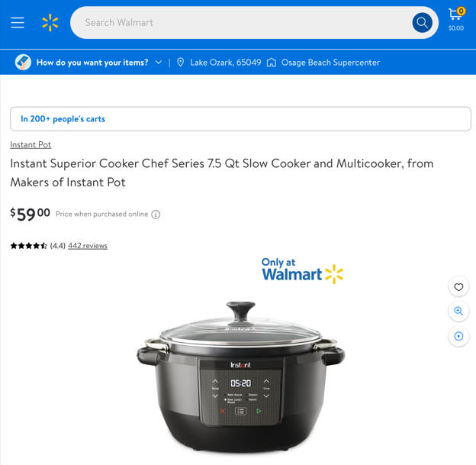Select Osage Beach Supercenter store
This screenshot has height=465, width=476.
tap(330, 63)
